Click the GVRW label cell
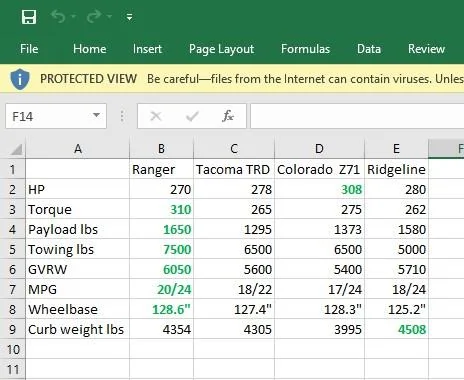The image size is (464, 380). coord(78,269)
